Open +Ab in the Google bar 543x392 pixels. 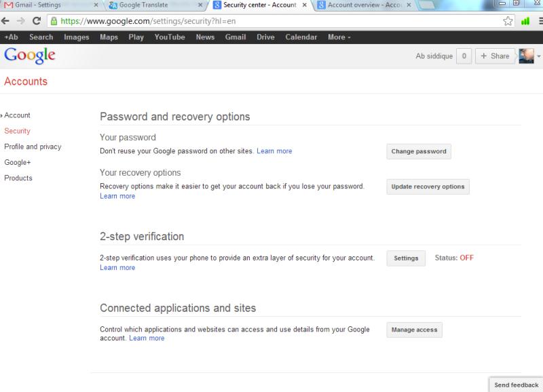tap(11, 37)
